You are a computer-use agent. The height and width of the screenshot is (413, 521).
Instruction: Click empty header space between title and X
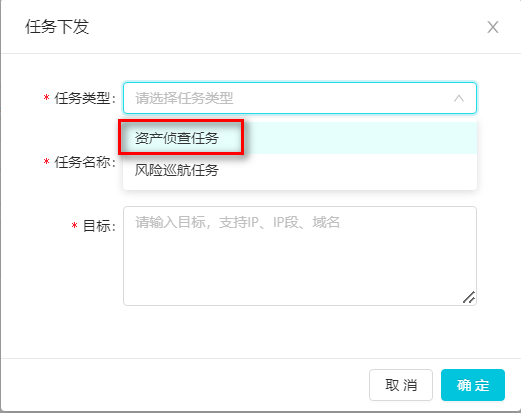[x=287, y=27]
